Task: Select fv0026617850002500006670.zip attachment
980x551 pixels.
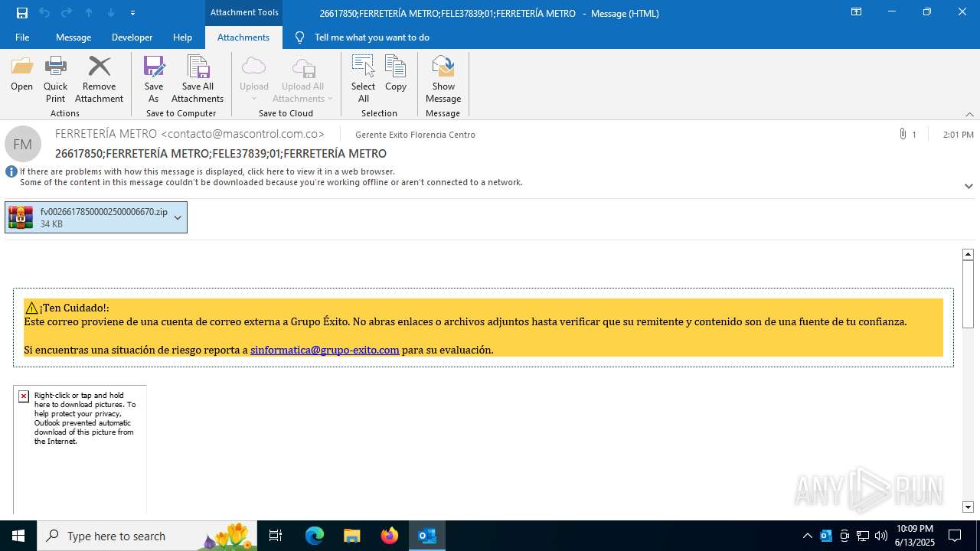Action: point(96,217)
